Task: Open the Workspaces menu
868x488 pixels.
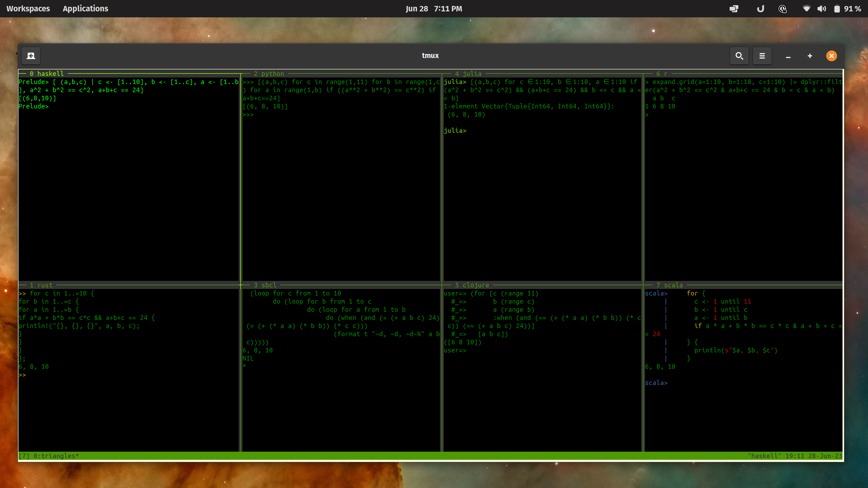Action: click(28, 9)
